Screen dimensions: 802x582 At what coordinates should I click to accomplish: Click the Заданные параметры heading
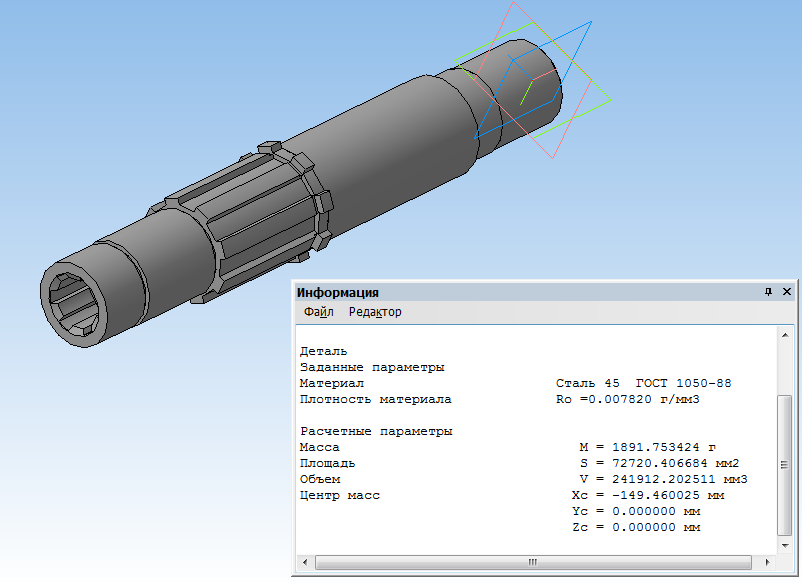pos(372,367)
